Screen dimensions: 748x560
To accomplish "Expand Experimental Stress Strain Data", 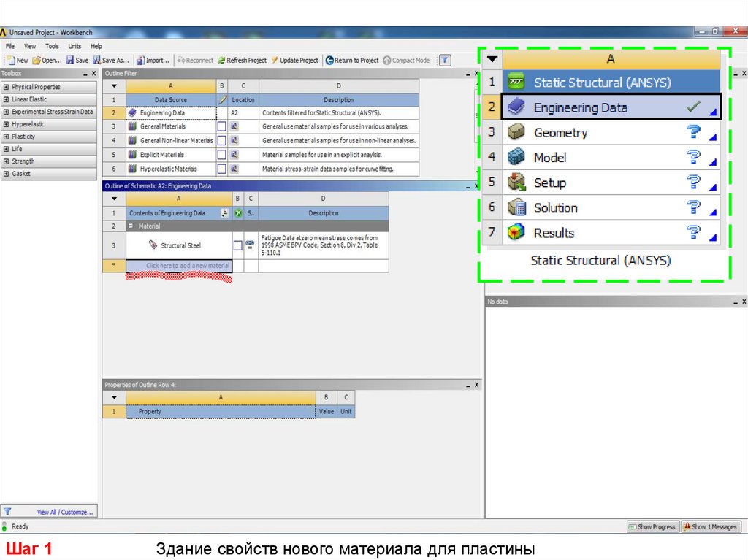I will coord(6,112).
